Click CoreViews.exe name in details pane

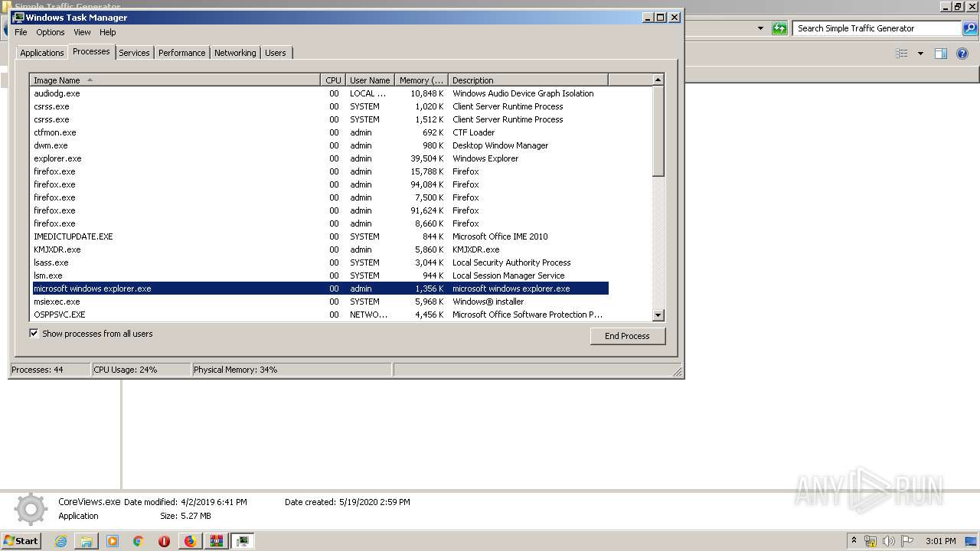click(x=90, y=502)
